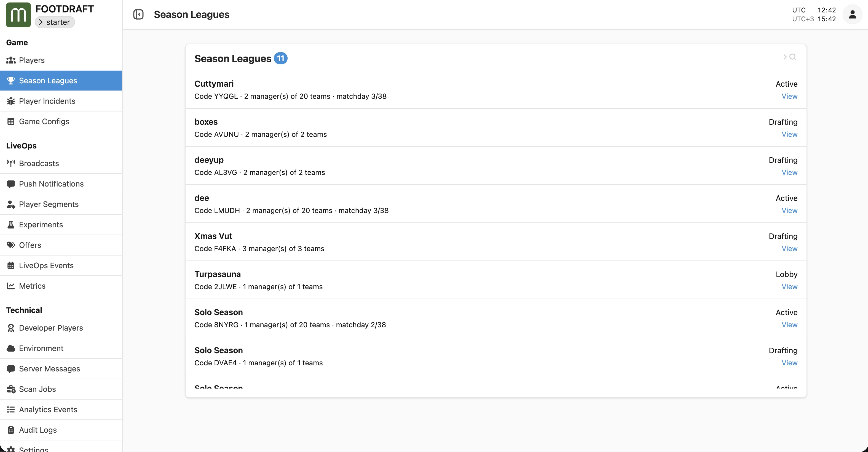View Solo Season league code 8NYRG

[x=789, y=325]
